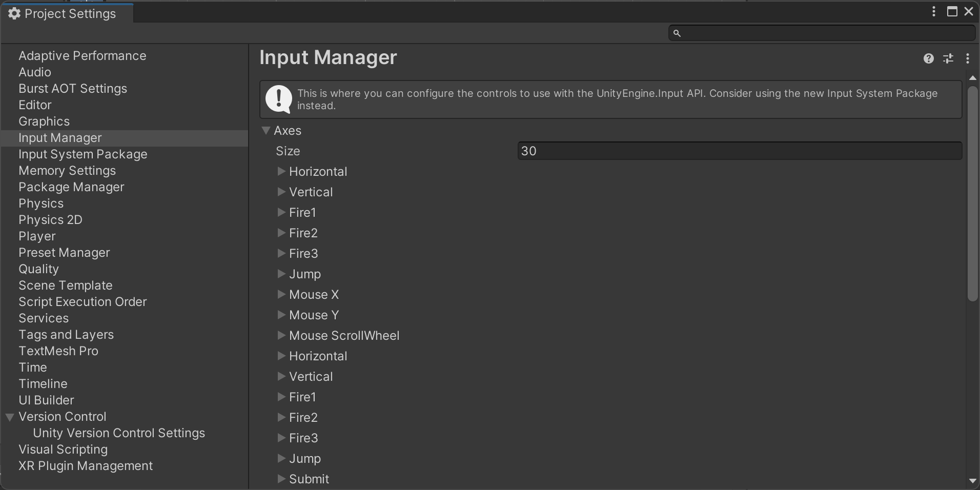The height and width of the screenshot is (490, 980).
Task: Open Quality settings
Action: [38, 269]
